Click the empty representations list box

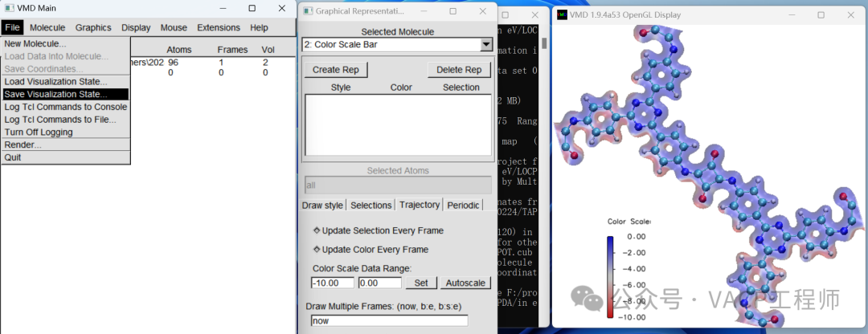click(x=398, y=125)
